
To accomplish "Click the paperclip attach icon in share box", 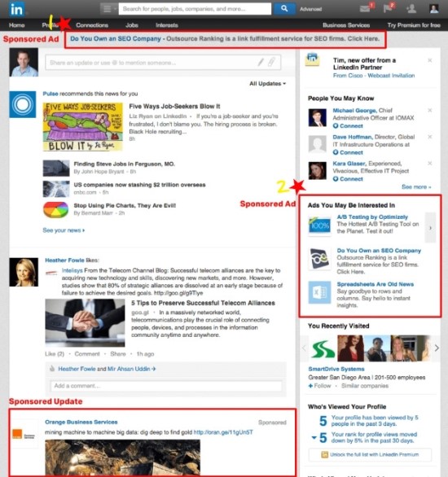I will click(271, 63).
